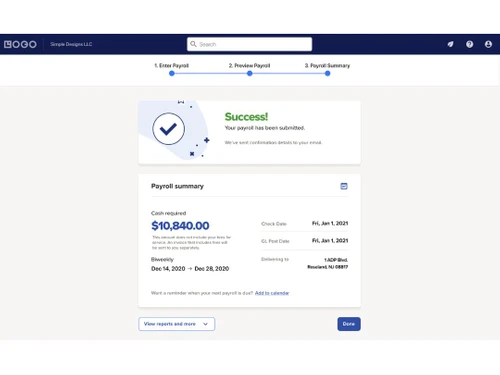Click the Biweekly pay frequency label
Image resolution: width=500 pixels, height=375 pixels.
162,259
